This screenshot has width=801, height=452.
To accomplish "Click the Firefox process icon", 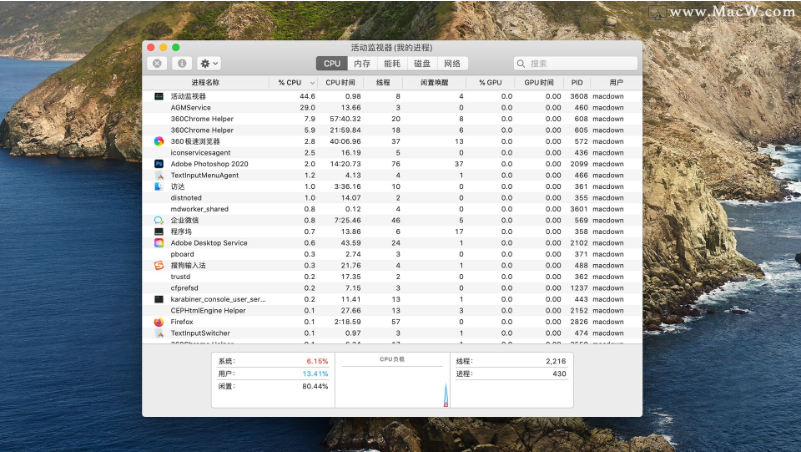I will tap(159, 322).
